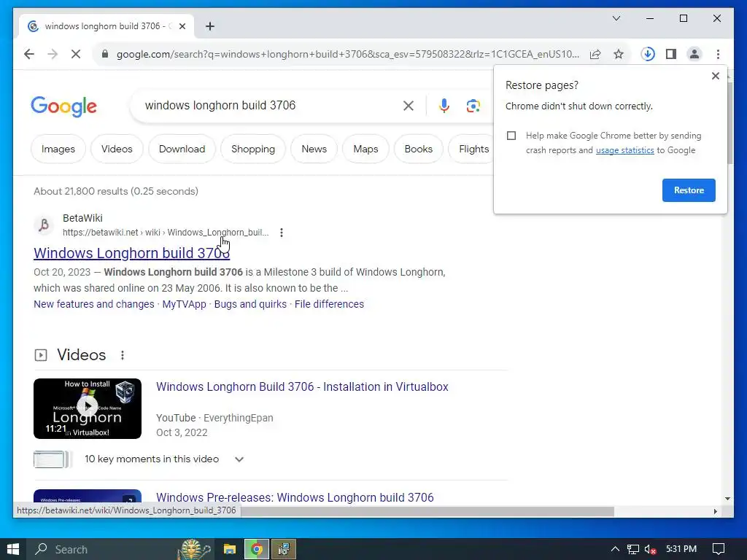Open the notification center icon
Viewport: 747px width, 560px height.
(x=719, y=549)
